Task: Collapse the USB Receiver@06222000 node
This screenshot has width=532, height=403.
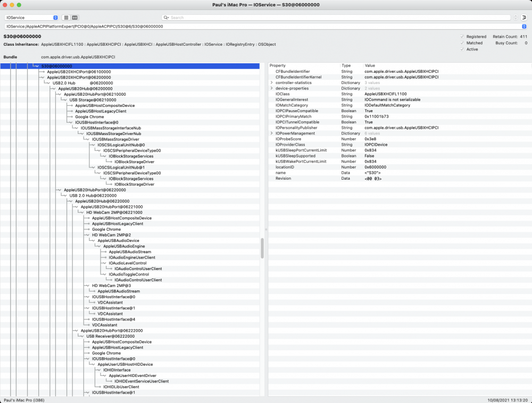Action: coord(82,336)
